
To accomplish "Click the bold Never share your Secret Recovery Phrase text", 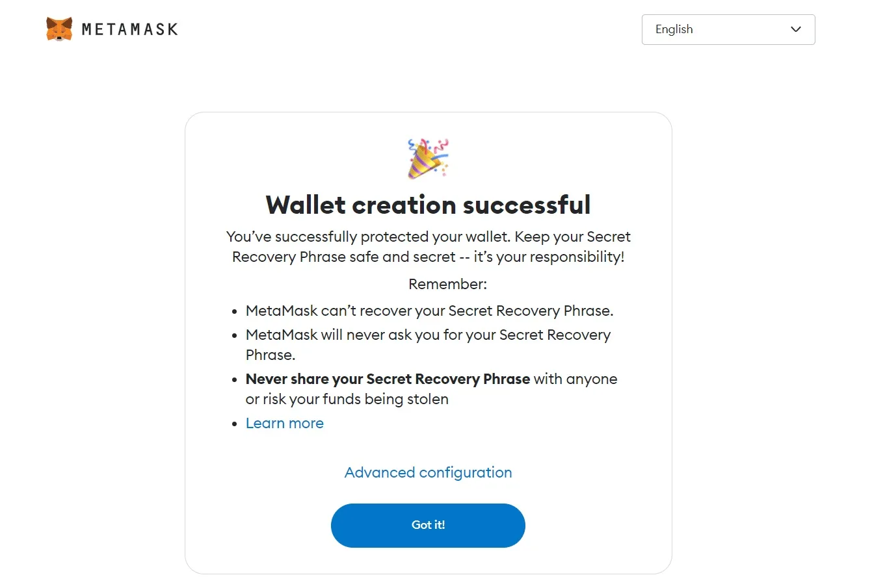I will (x=387, y=379).
